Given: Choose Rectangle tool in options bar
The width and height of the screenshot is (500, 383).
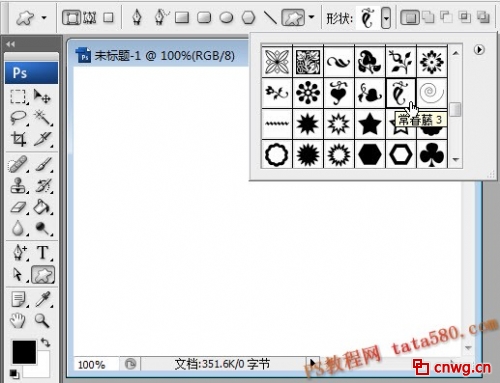Looking at the screenshot, I should [x=182, y=17].
